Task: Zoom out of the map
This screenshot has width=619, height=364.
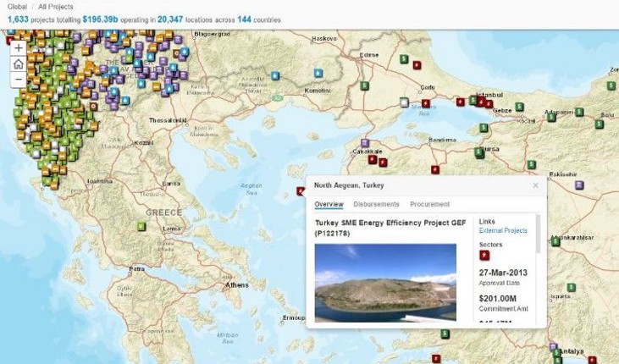Action: click(18, 79)
